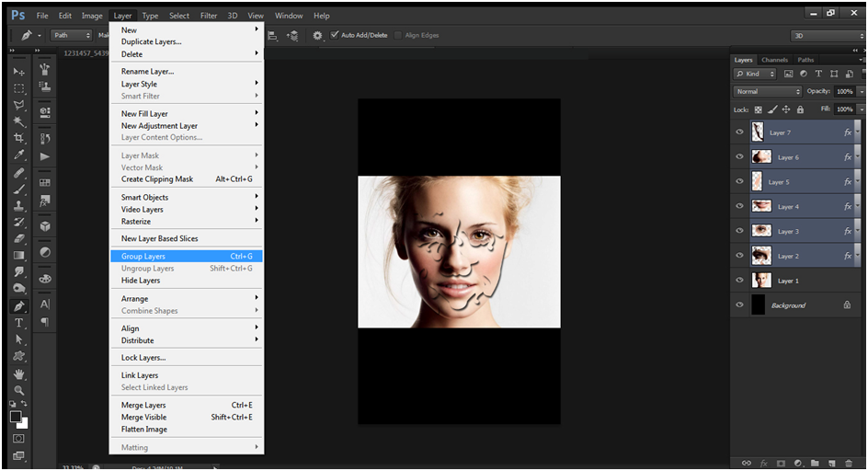This screenshot has height=471, width=868.
Task: Click Merge Layers in the Layer menu
Action: tap(143, 405)
